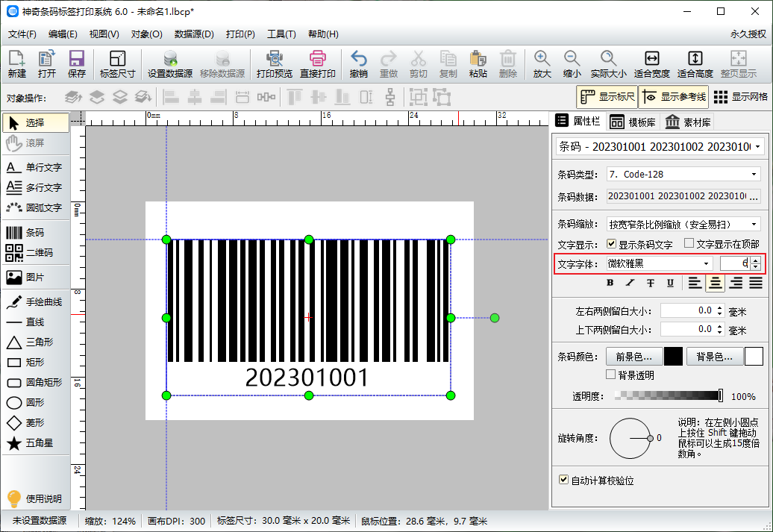Click the 永久授权 license label
773x532 pixels.
click(x=748, y=34)
